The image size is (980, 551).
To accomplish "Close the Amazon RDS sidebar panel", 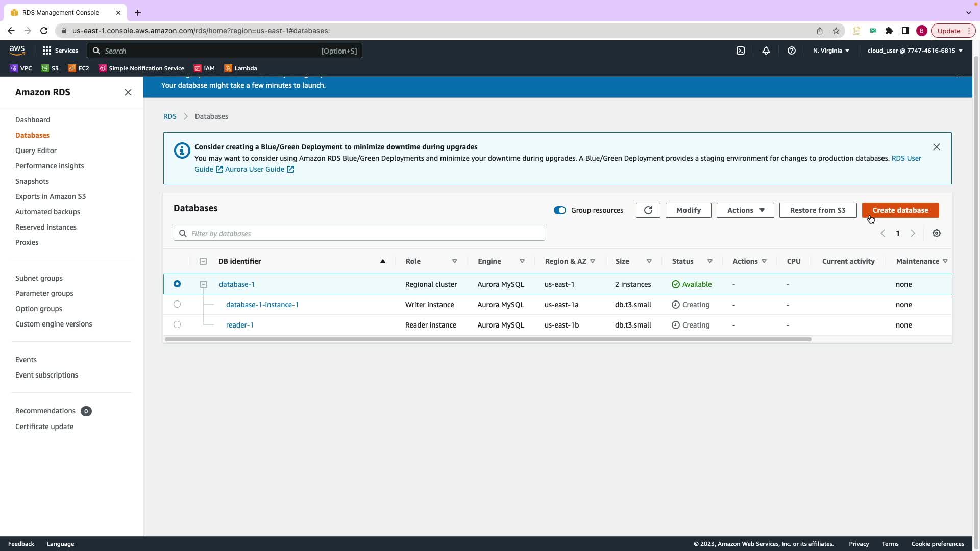I will pos(128,92).
